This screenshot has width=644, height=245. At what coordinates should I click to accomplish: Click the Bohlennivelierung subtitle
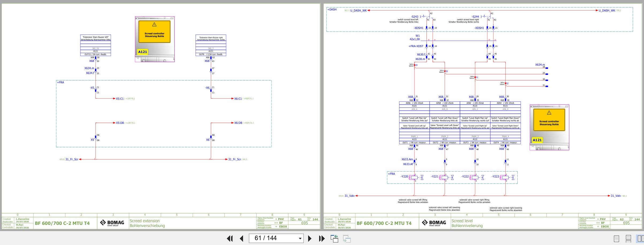pyautogui.click(x=467, y=226)
